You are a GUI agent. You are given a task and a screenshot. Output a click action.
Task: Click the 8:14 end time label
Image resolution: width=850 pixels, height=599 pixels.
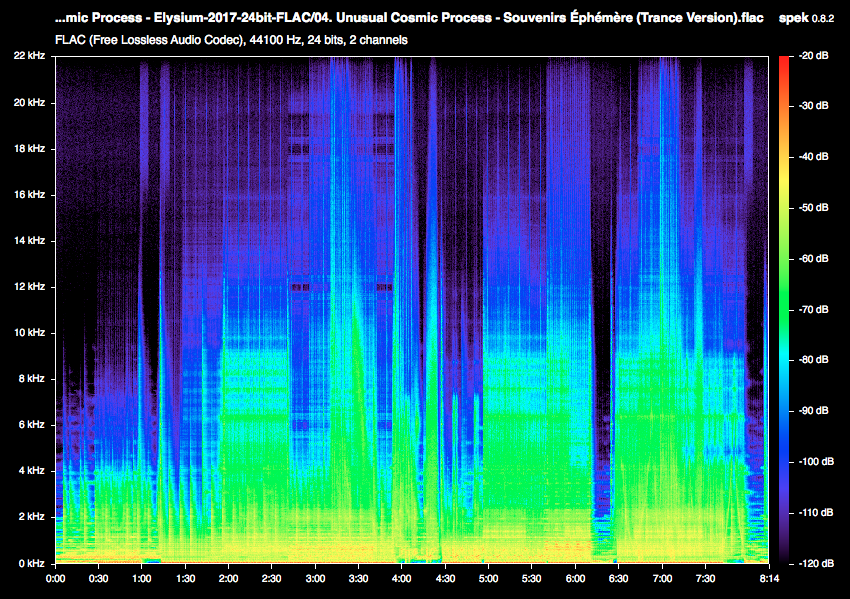(x=769, y=578)
